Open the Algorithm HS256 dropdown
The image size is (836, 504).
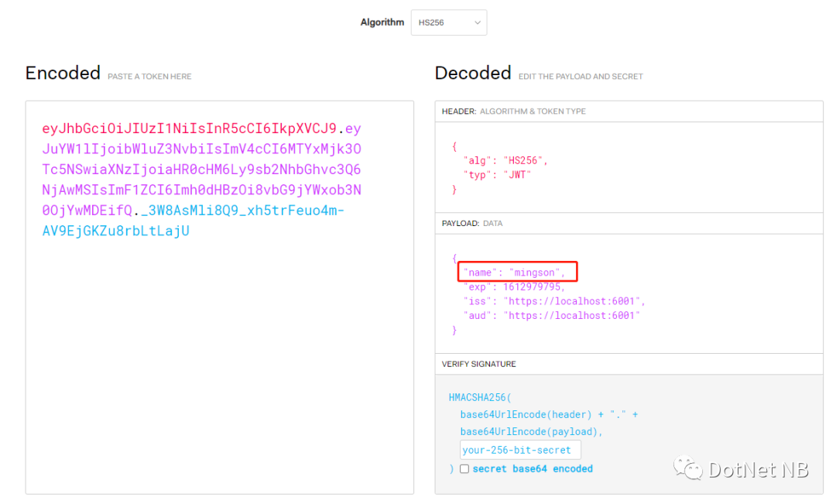click(448, 22)
